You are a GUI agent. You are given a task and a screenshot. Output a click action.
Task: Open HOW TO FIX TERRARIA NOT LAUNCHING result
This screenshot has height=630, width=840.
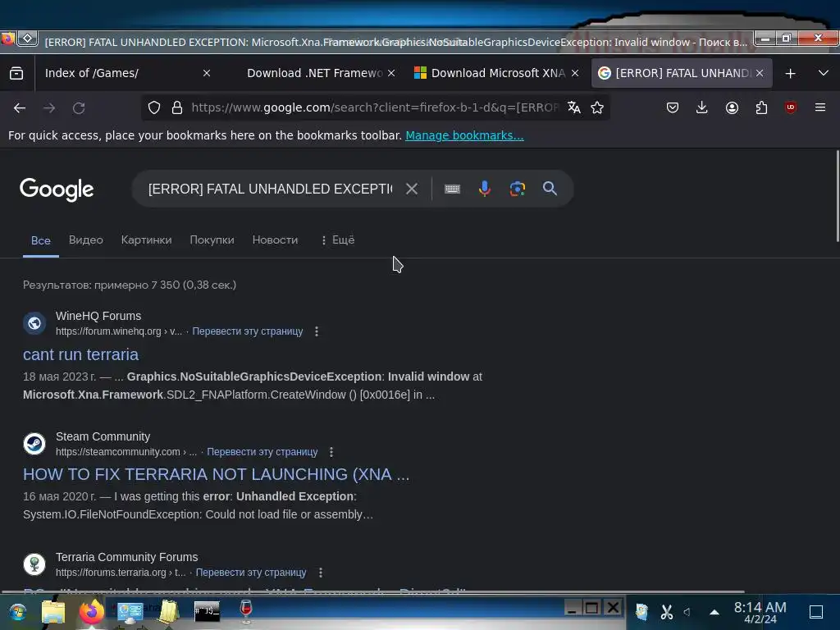tap(216, 474)
